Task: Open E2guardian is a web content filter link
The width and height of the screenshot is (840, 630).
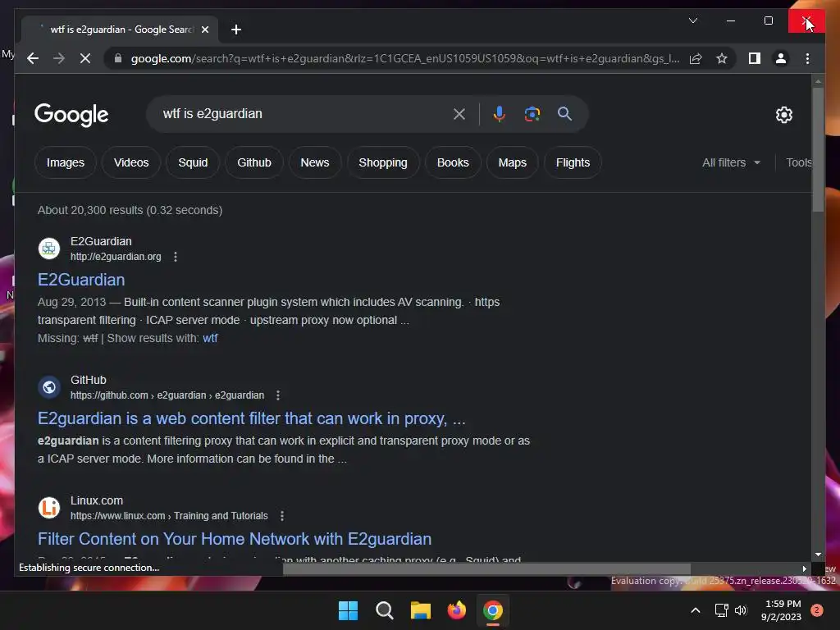Action: point(251,418)
